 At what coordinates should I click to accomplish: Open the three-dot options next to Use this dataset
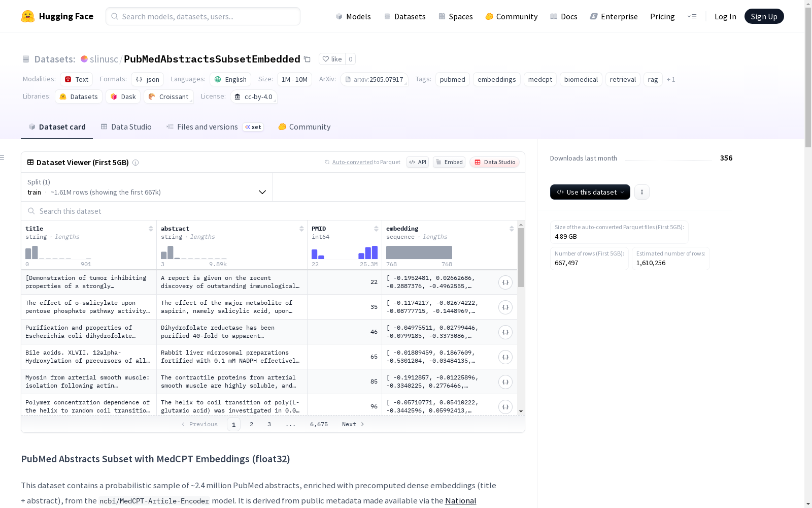pyautogui.click(x=642, y=192)
